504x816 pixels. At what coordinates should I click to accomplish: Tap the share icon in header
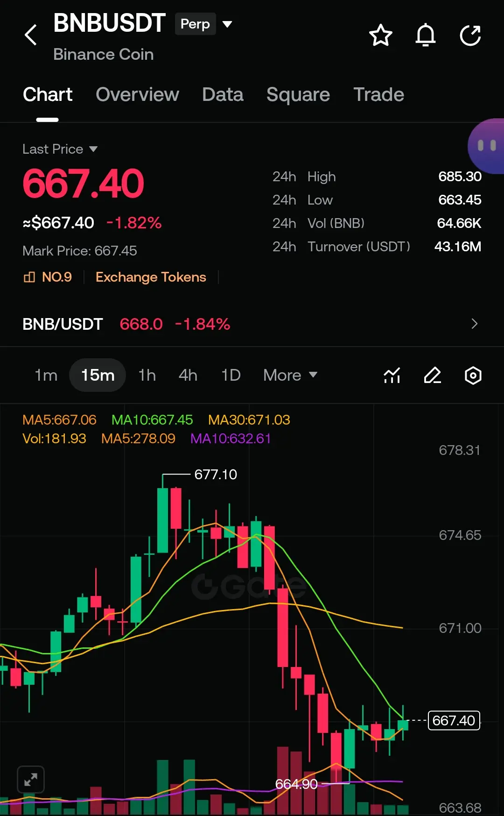470,35
